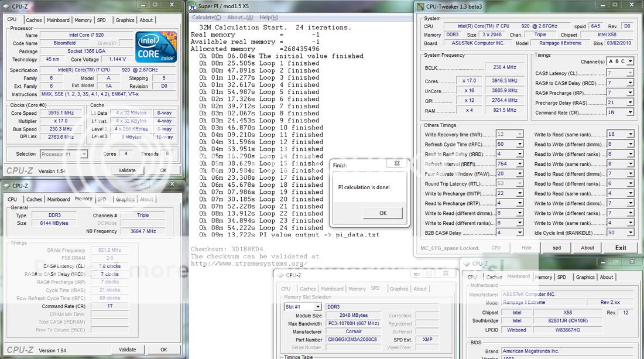Viewport: 644px width, 359px height.
Task: Open Ras# to Ras# Delay (tRRD) dropdown
Action: tap(519, 153)
